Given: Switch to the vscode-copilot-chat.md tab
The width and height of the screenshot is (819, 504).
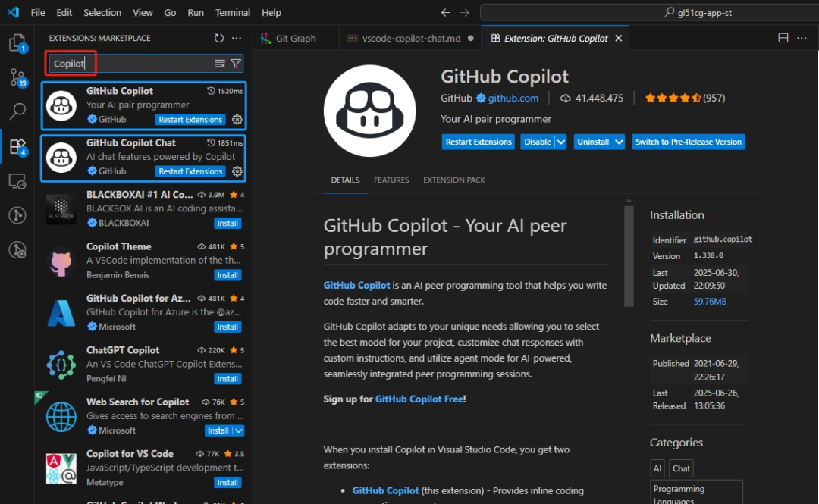Looking at the screenshot, I should (x=410, y=38).
